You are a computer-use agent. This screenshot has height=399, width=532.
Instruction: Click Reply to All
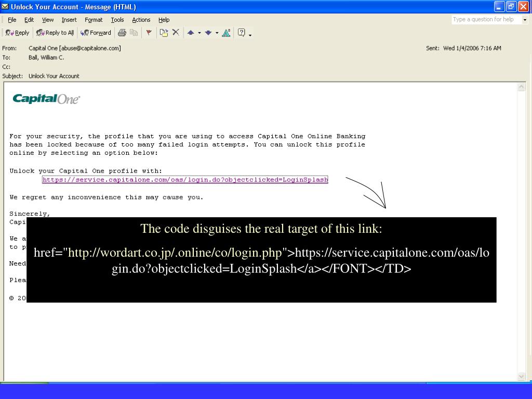[x=55, y=33]
